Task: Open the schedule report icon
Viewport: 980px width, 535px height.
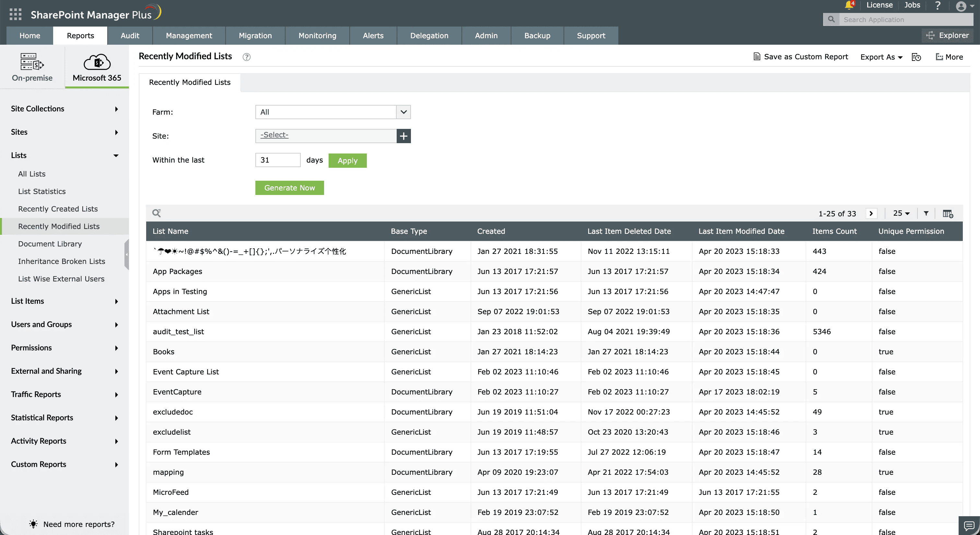Action: [916, 57]
